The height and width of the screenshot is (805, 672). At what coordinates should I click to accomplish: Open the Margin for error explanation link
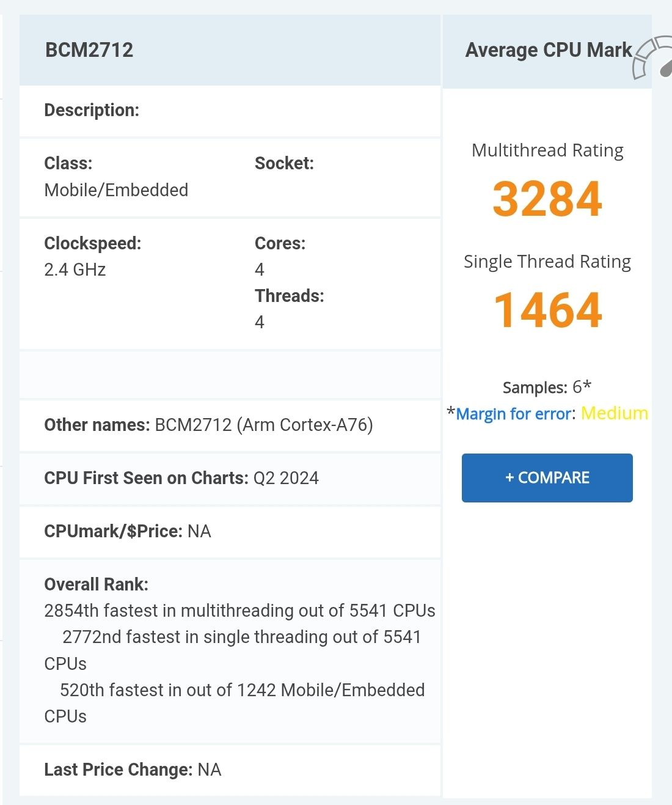pos(511,414)
